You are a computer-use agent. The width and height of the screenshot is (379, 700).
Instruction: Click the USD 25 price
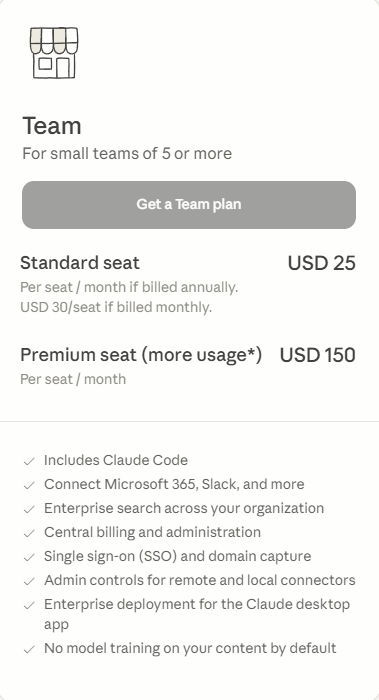click(x=321, y=263)
